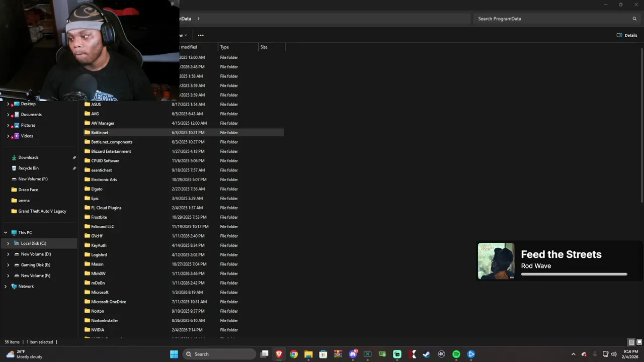Select the Electronic Arts folder row
Screen dimensions: 644x362
click(184, 179)
